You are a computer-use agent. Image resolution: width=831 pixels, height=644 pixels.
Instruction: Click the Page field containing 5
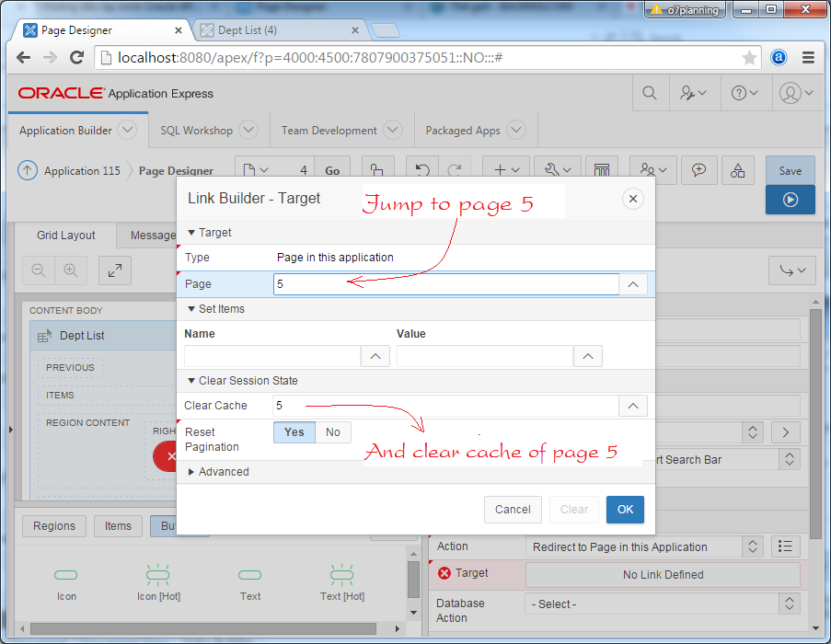coord(446,284)
